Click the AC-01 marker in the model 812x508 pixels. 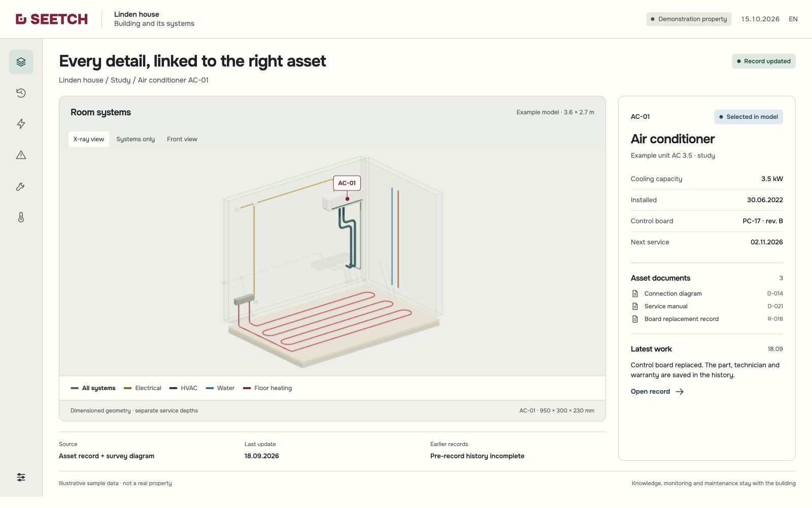[x=347, y=183]
